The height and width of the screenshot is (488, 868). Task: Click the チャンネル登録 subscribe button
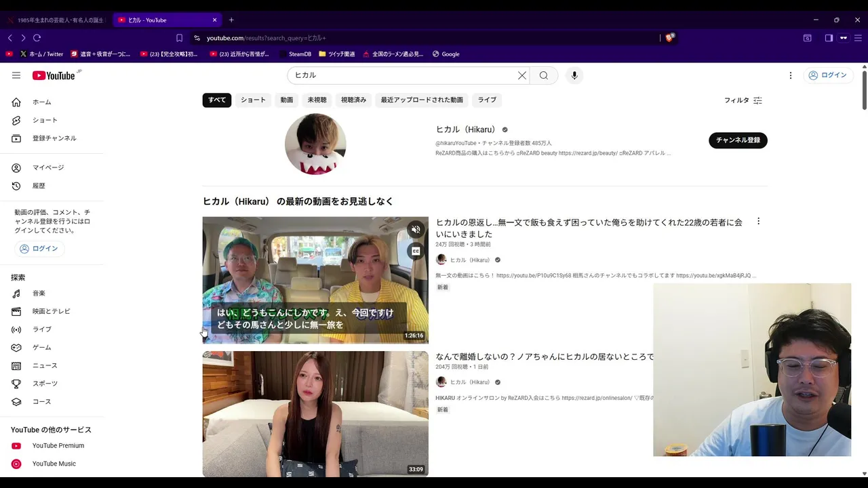pyautogui.click(x=738, y=140)
